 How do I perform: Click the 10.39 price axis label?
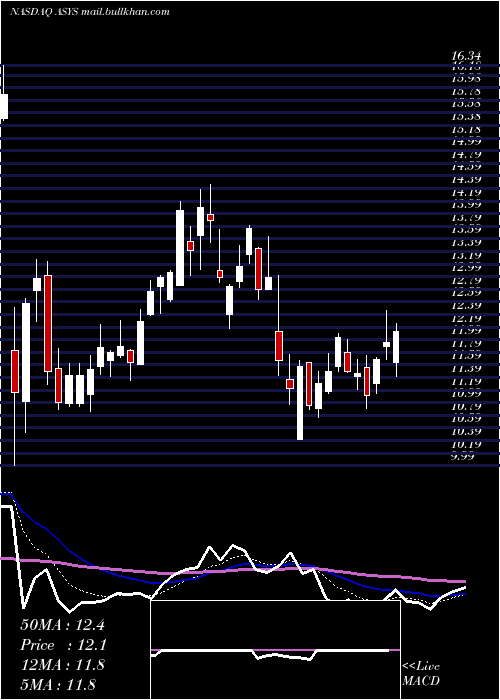click(x=466, y=432)
